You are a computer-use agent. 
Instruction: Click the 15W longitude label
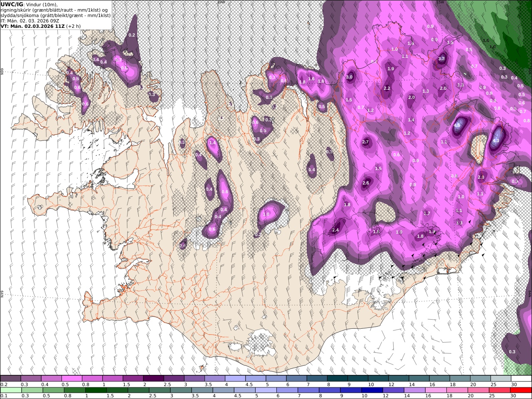pos(440,2)
